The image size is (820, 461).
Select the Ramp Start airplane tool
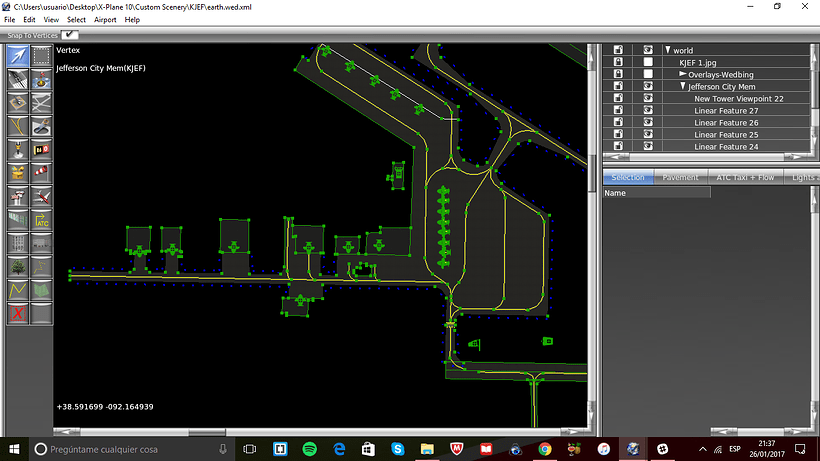41,197
